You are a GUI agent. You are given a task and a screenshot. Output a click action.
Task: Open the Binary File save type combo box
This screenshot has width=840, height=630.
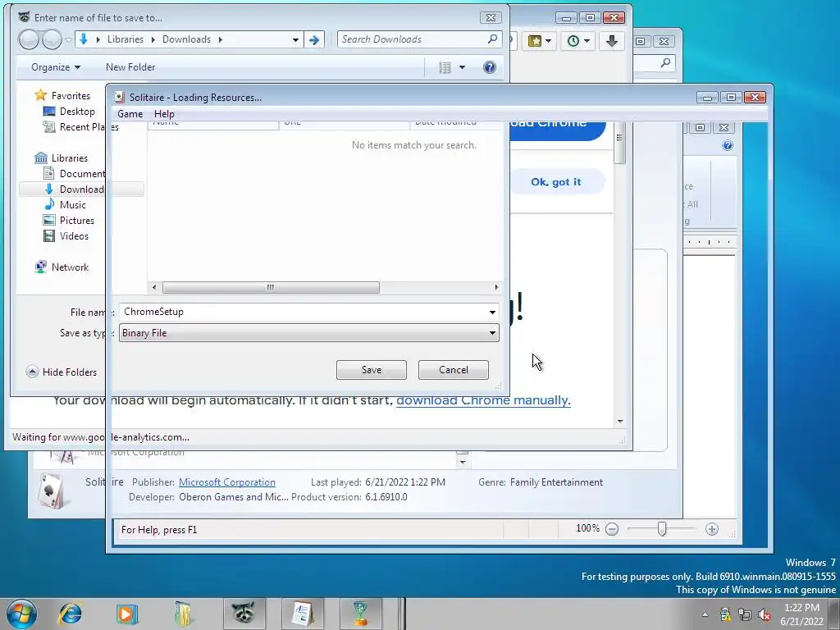[x=308, y=333]
